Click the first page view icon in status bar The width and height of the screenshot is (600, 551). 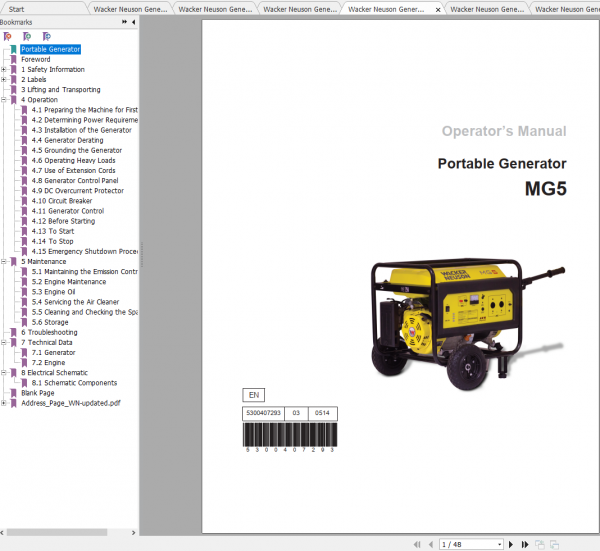[540, 544]
